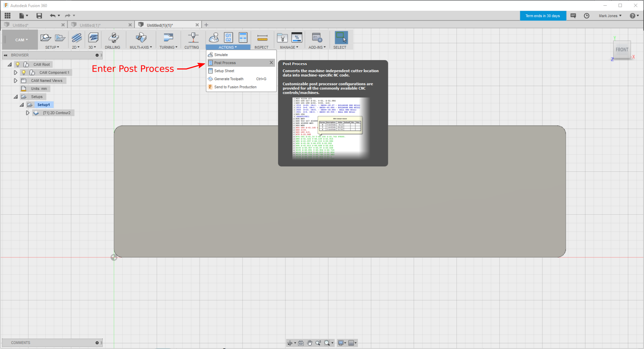Click the Term ends in 30 days banner
Screen dimensions: 644x349
click(543, 16)
